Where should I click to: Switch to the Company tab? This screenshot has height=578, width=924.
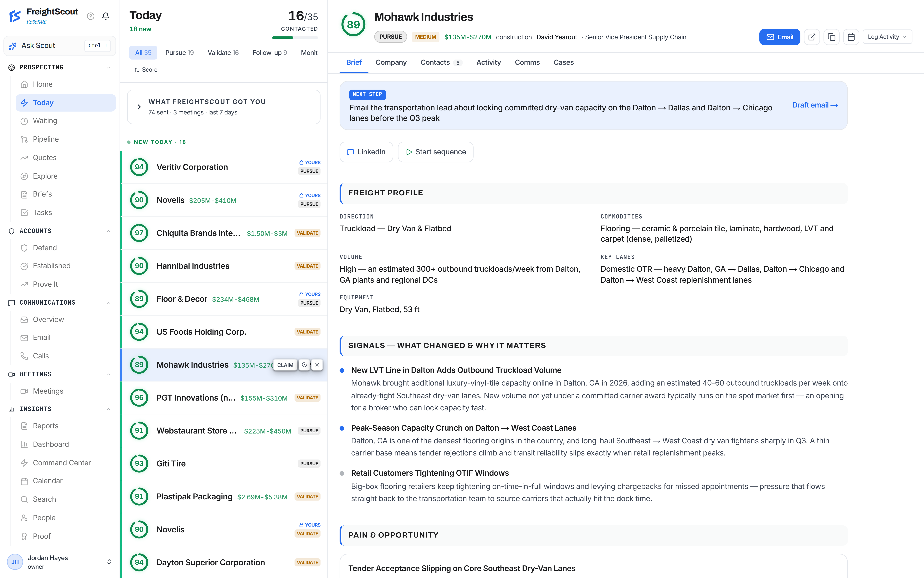tap(391, 62)
